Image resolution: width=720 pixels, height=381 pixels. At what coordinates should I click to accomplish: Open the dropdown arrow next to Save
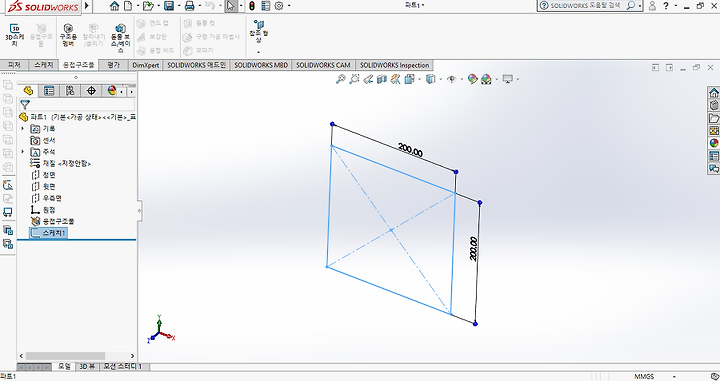pyautogui.click(x=179, y=6)
